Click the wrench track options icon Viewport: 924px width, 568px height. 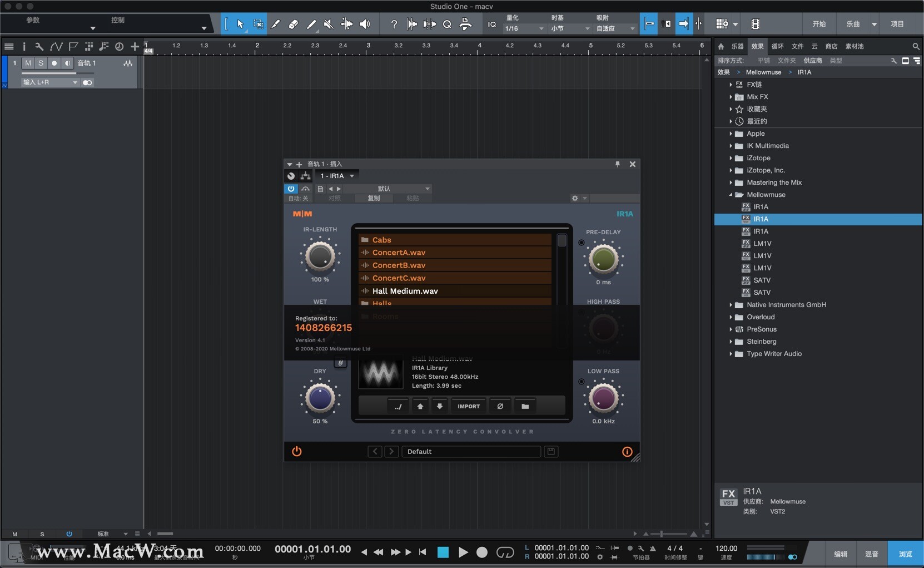39,47
